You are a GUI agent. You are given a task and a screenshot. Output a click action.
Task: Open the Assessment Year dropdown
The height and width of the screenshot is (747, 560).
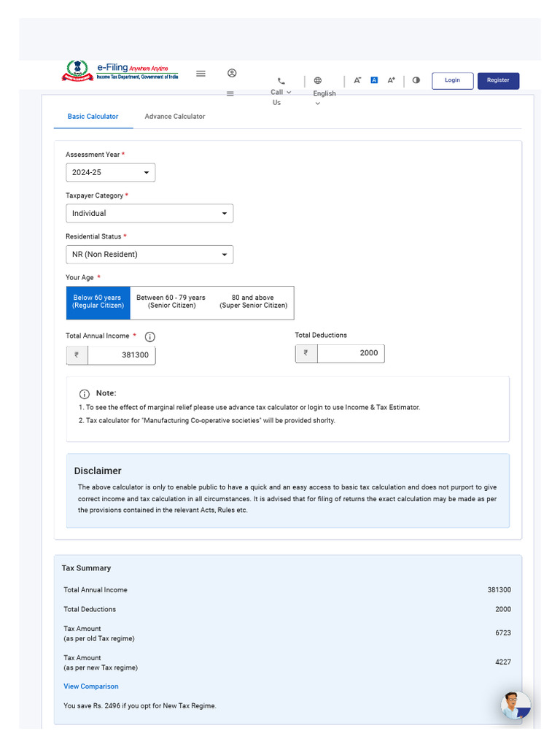pyautogui.click(x=111, y=172)
